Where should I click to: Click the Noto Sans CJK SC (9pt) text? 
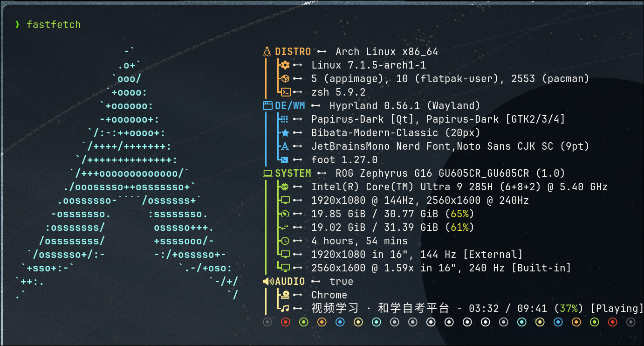[x=523, y=146]
